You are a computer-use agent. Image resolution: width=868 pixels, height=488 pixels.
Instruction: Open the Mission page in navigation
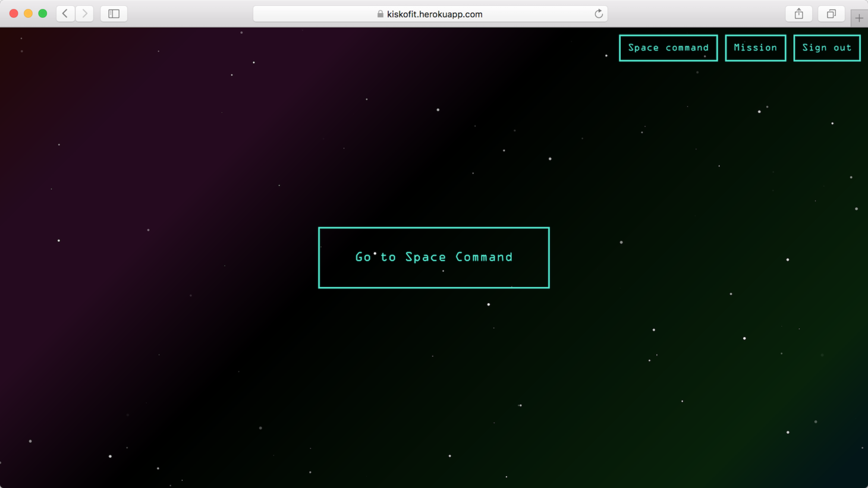(756, 48)
